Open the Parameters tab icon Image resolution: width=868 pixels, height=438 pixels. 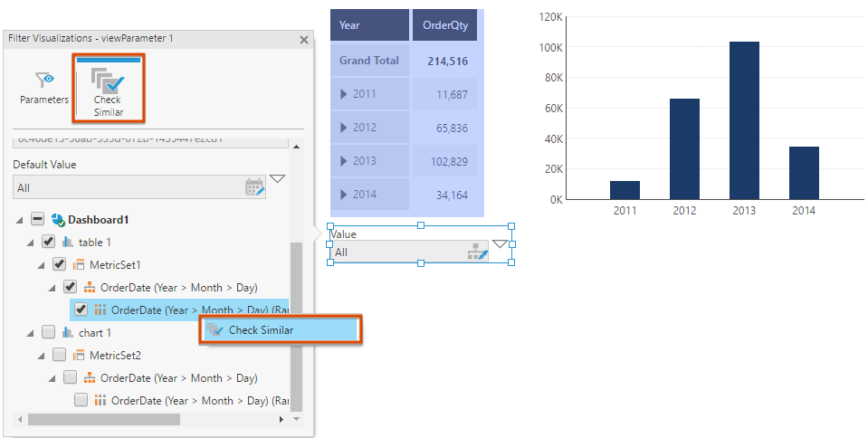pyautogui.click(x=44, y=81)
